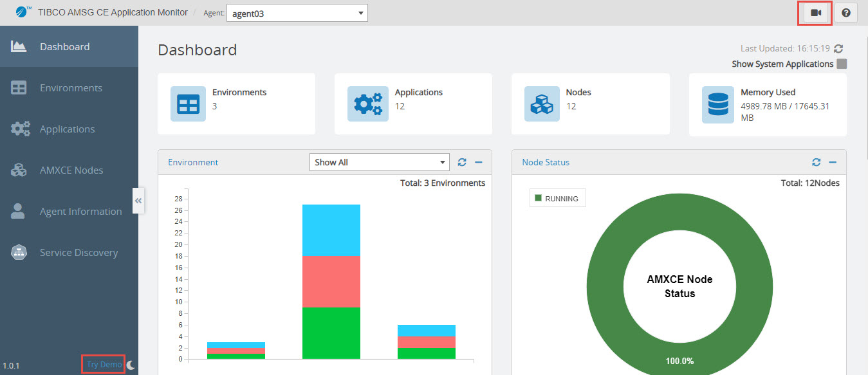Minimize the Environment panel

point(479,162)
